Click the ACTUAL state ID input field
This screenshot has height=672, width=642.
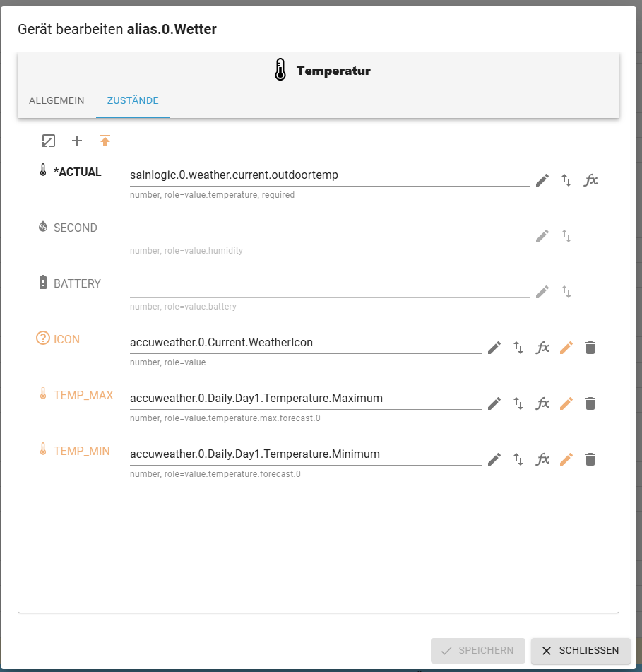[329, 175]
